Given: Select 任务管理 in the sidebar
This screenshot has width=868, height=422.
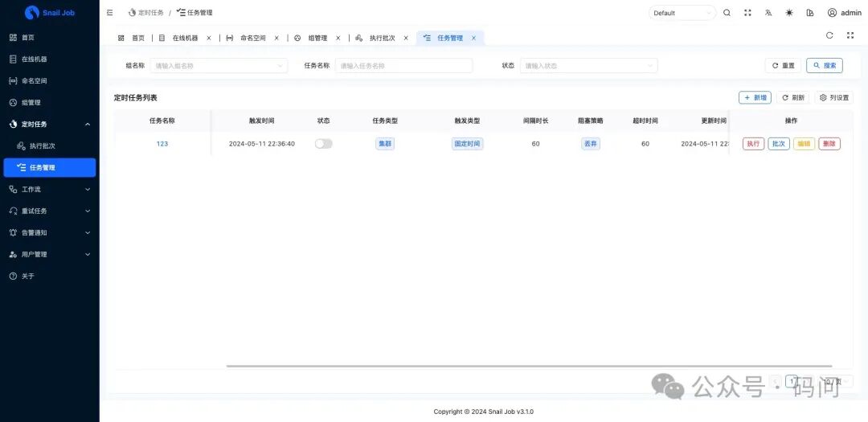Looking at the screenshot, I should (49, 168).
